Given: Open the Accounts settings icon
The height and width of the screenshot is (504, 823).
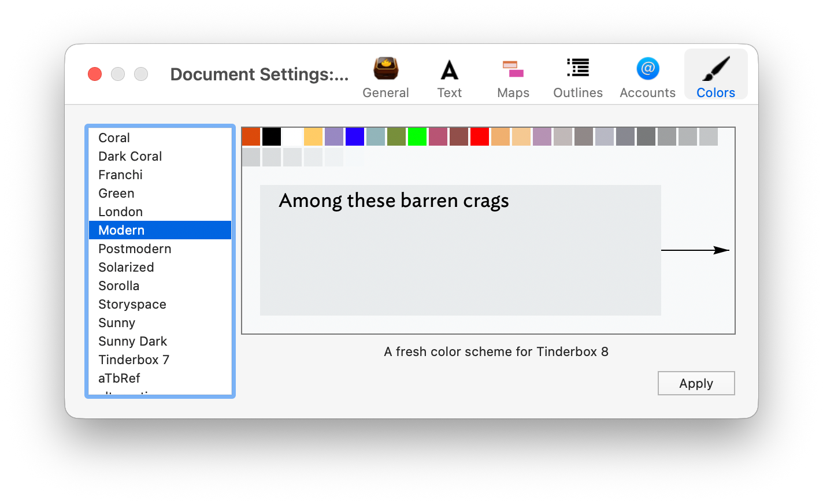Looking at the screenshot, I should (x=647, y=69).
